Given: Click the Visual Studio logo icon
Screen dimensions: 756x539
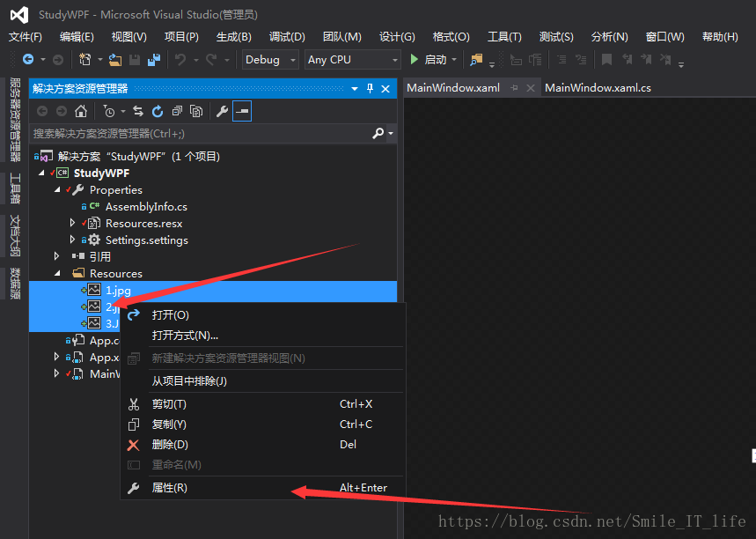Looking at the screenshot, I should [x=19, y=15].
